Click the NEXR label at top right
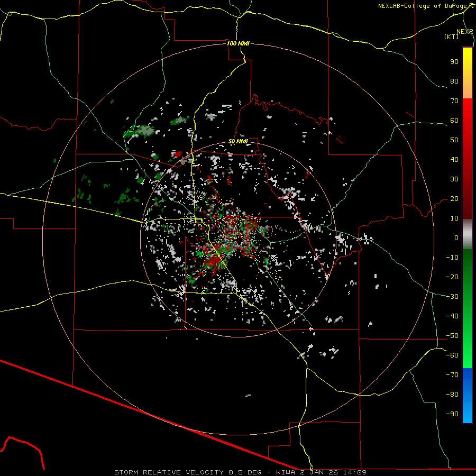This screenshot has height=476, width=476. tap(464, 32)
